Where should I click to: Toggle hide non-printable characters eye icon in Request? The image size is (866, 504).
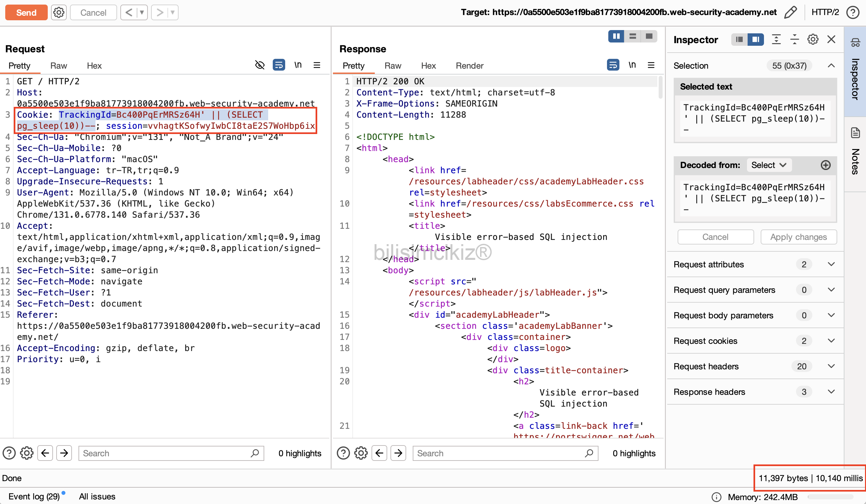(x=260, y=65)
